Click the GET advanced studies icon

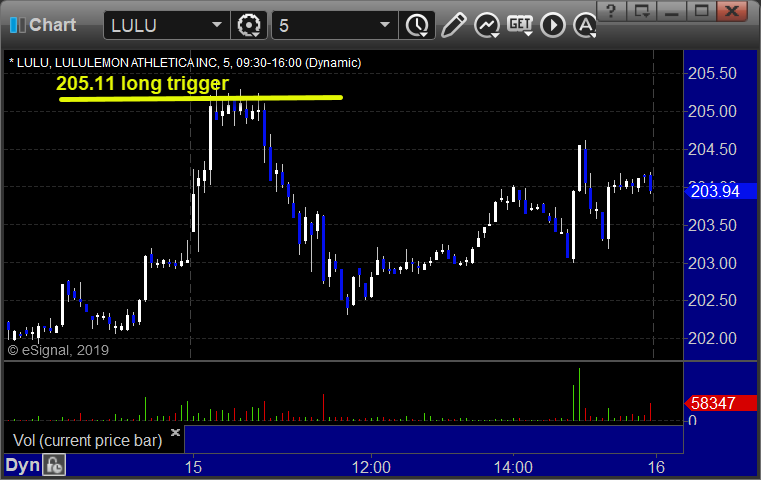tap(520, 25)
